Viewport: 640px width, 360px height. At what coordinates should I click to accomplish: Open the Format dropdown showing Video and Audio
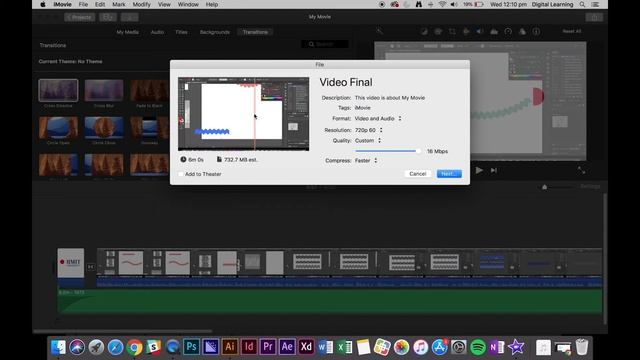tap(378, 118)
